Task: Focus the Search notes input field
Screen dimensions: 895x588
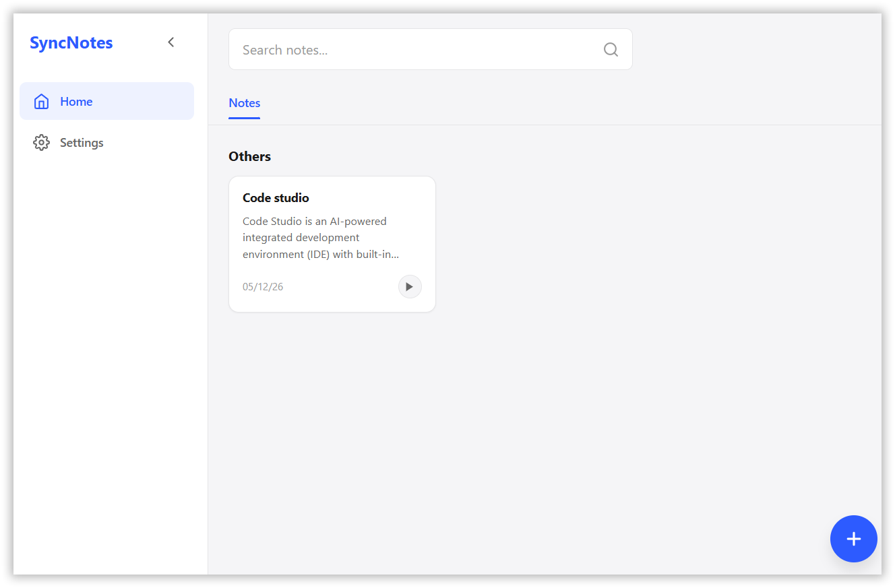Action: [x=431, y=49]
